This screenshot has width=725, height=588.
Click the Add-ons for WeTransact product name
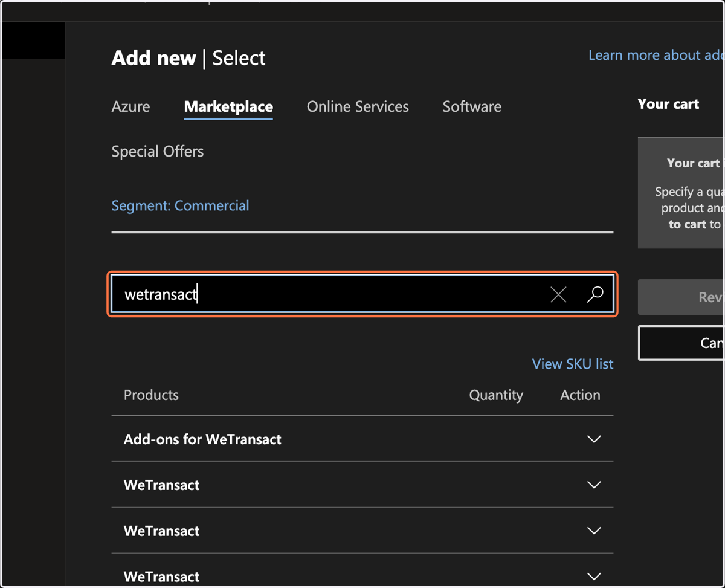pos(202,439)
